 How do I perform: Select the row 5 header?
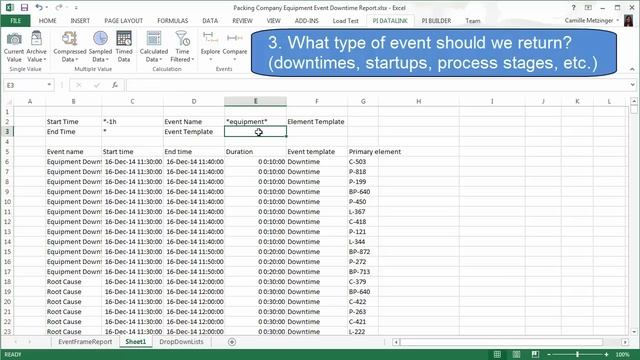pyautogui.click(x=7, y=151)
